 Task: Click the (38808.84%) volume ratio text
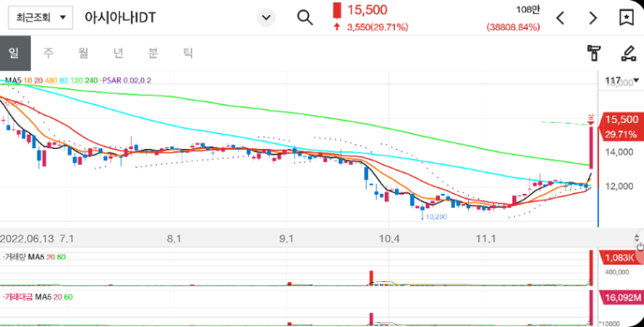(513, 27)
